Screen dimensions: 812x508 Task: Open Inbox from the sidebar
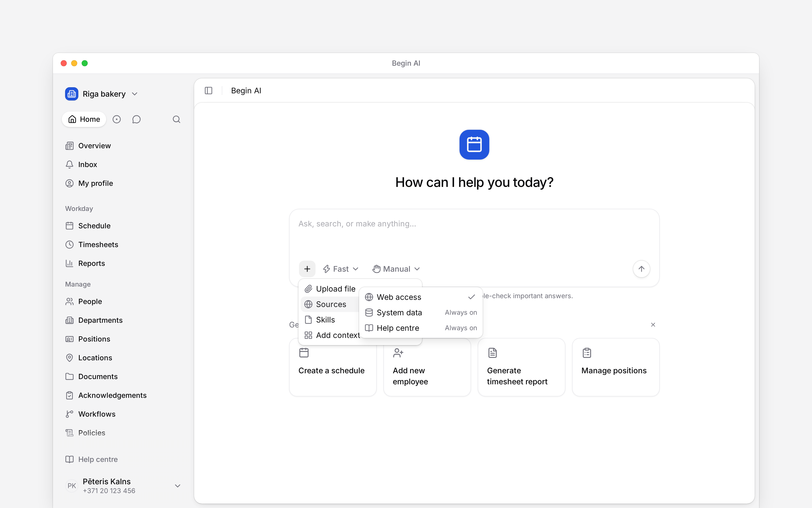124,164
